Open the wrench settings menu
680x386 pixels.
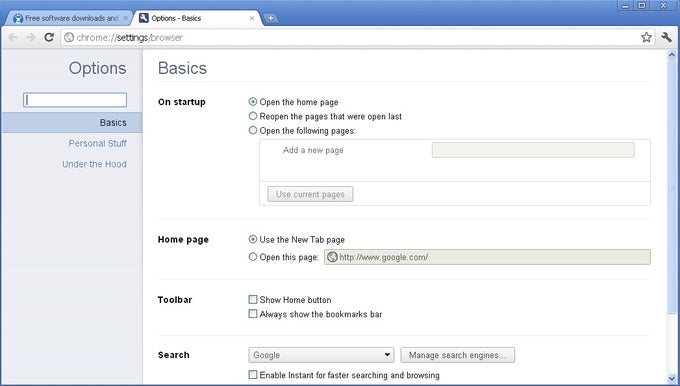[x=667, y=37]
